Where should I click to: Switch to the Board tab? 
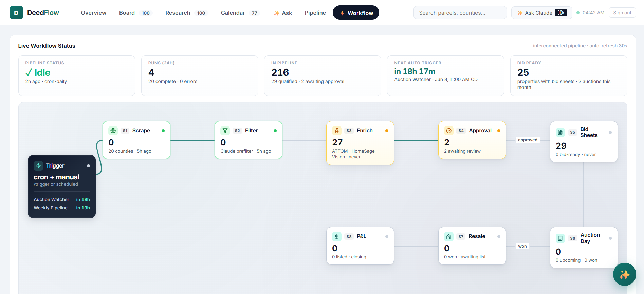click(135, 13)
